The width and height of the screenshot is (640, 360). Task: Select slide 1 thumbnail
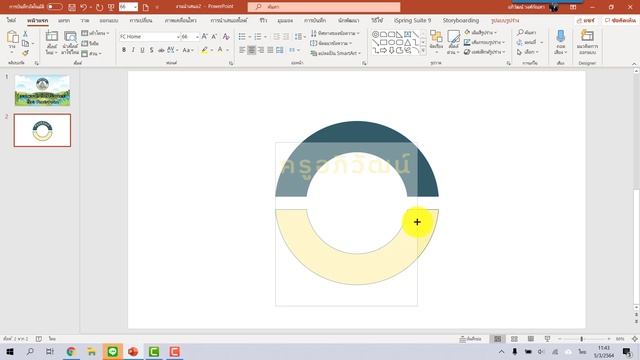click(x=42, y=91)
